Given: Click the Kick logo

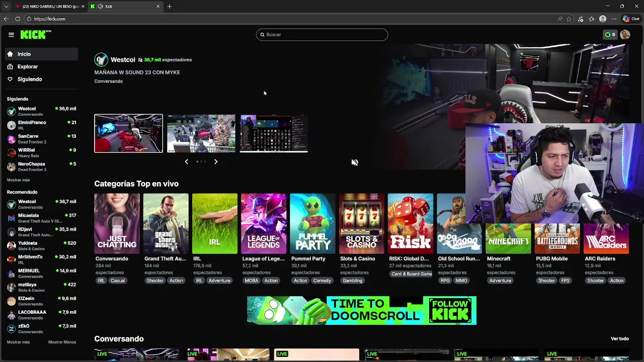Looking at the screenshot, I should 36,34.
